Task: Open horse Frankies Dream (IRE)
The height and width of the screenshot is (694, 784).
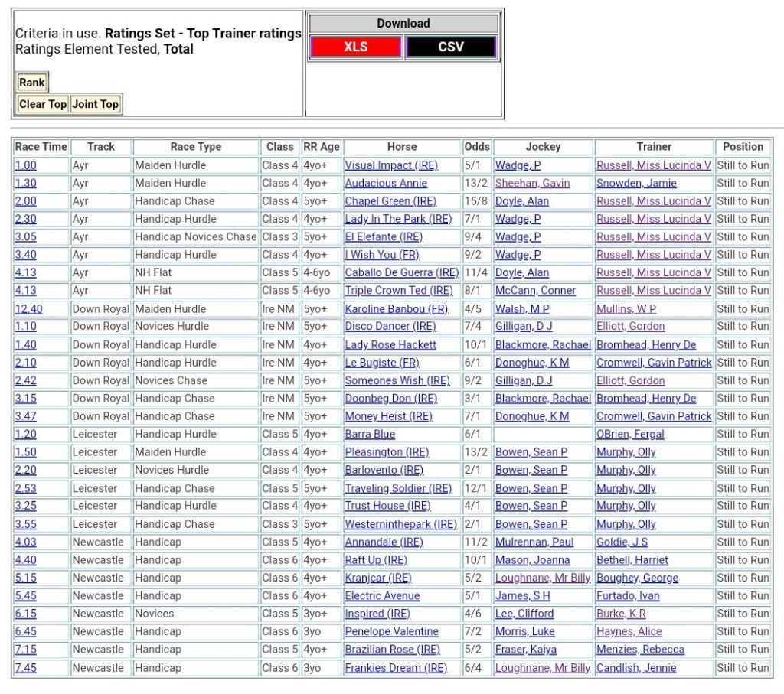Action: 396,668
